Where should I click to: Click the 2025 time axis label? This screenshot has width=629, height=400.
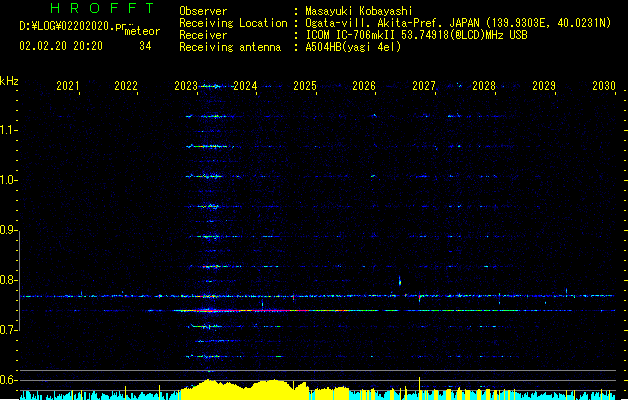(x=305, y=86)
